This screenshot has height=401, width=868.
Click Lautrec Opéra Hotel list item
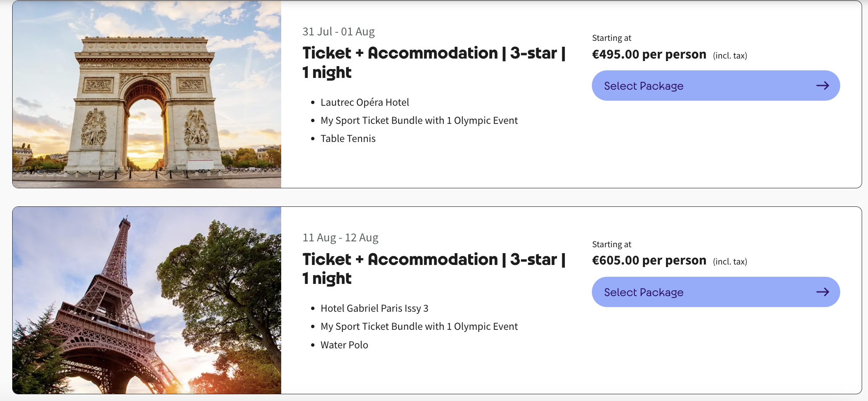[x=365, y=102]
